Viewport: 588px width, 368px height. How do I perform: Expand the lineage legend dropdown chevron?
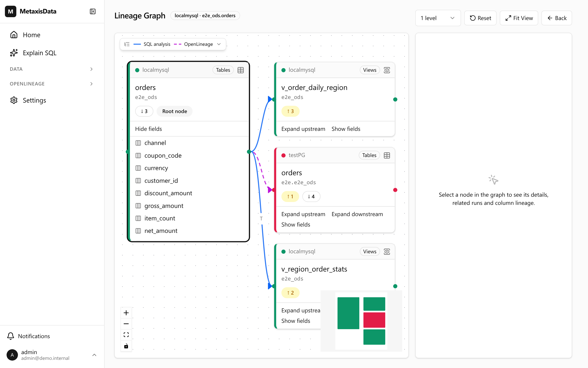(219, 44)
